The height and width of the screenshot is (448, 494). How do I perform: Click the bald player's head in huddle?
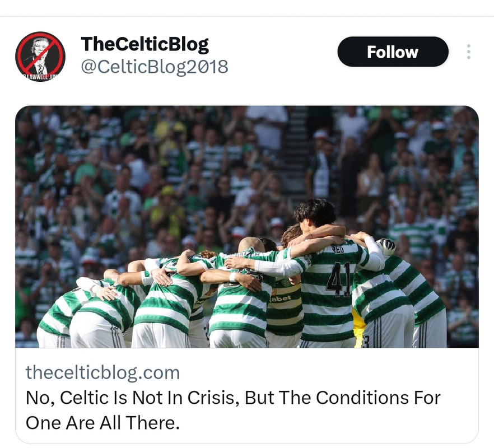(251, 245)
